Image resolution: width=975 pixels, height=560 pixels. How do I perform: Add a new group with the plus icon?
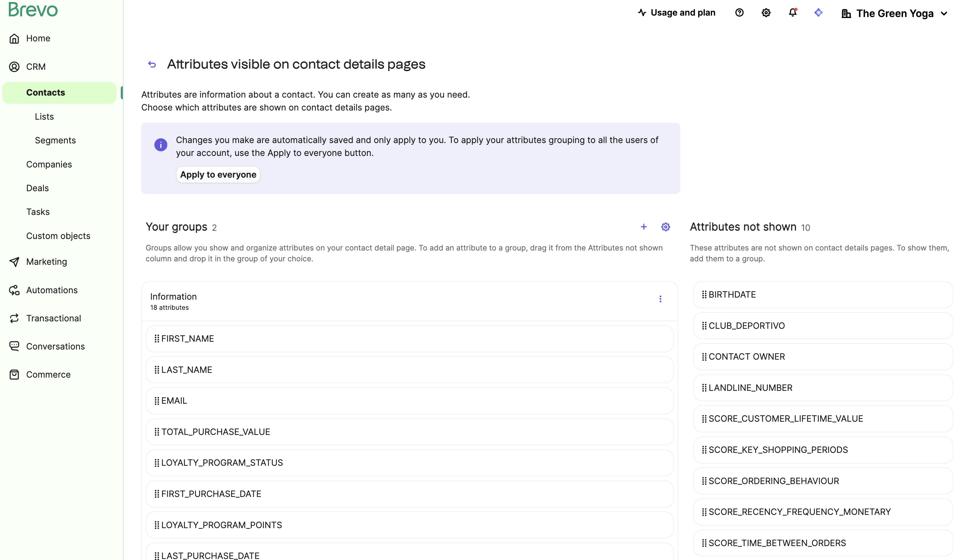[x=644, y=227]
